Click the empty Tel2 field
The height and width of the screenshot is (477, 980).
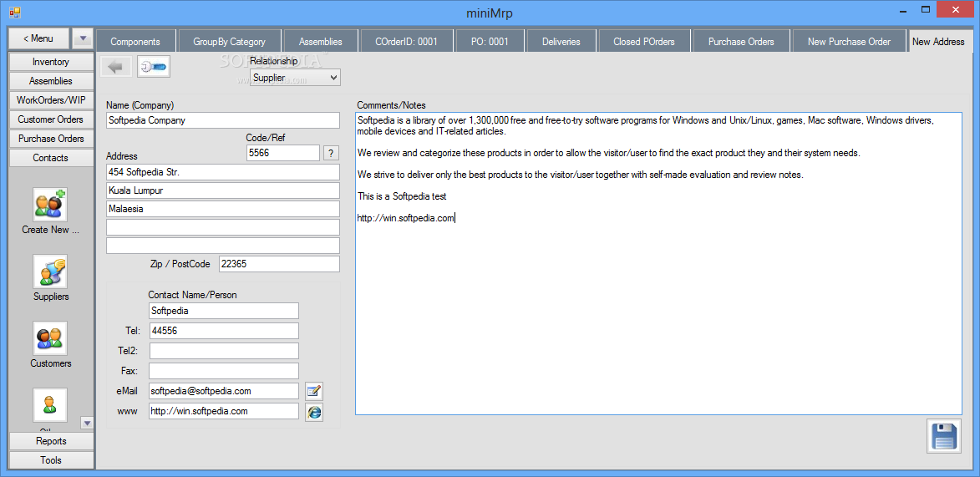[224, 351]
